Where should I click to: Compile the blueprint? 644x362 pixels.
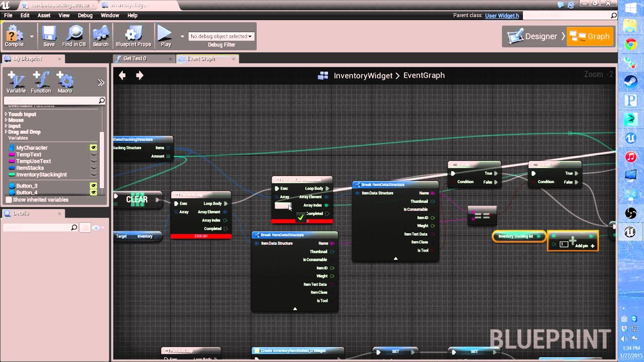pyautogui.click(x=14, y=37)
